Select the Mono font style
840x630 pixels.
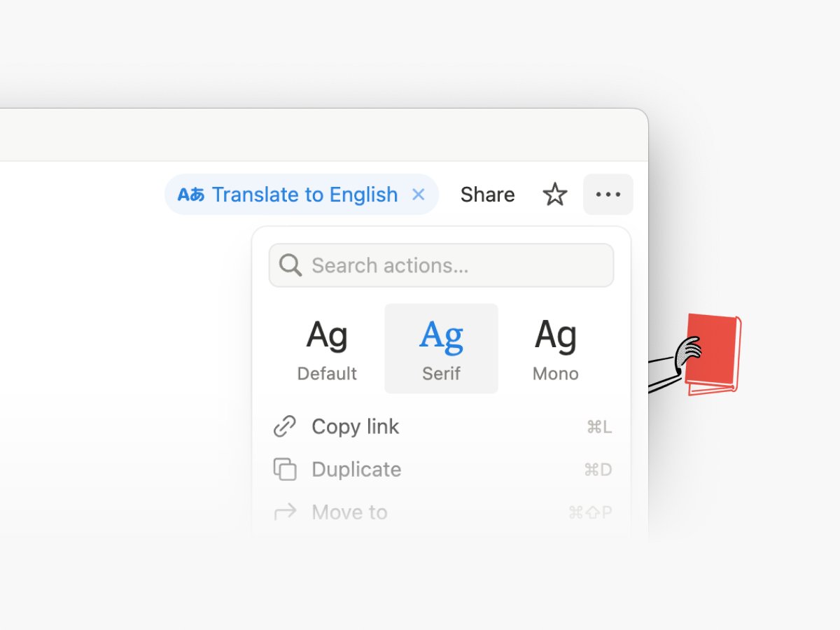click(554, 348)
